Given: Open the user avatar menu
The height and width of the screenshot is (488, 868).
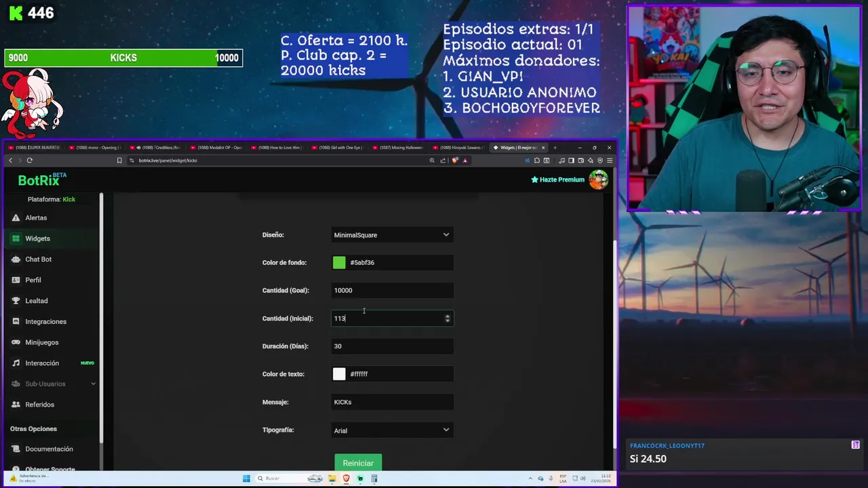Looking at the screenshot, I should [598, 180].
